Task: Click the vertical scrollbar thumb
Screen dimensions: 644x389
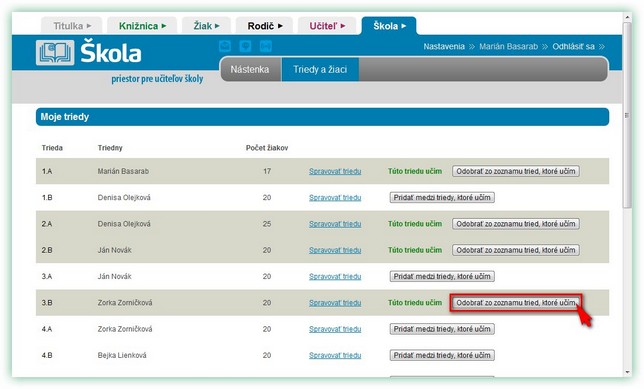Action: [x=627, y=115]
